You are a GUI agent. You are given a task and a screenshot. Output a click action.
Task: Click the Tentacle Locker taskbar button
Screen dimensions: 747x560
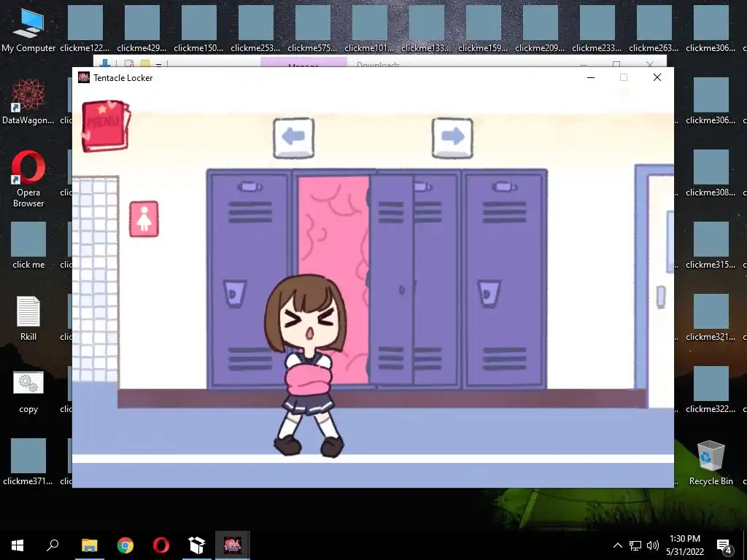point(233,545)
